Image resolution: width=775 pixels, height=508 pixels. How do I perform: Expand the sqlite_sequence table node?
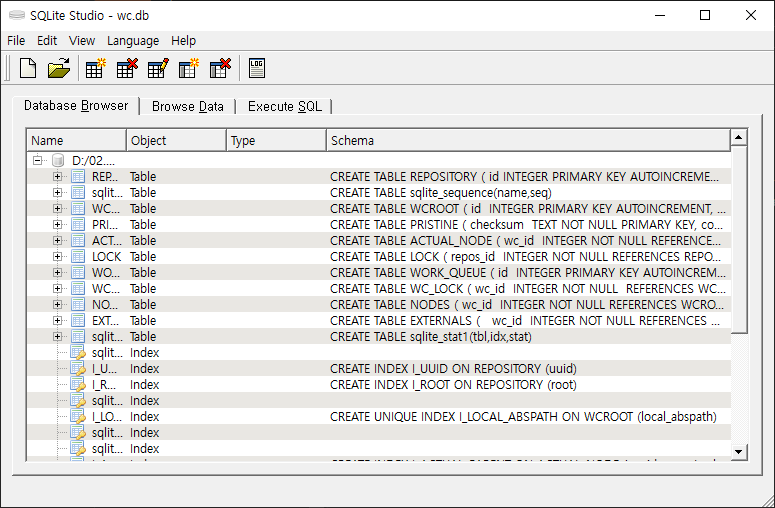pyautogui.click(x=57, y=192)
